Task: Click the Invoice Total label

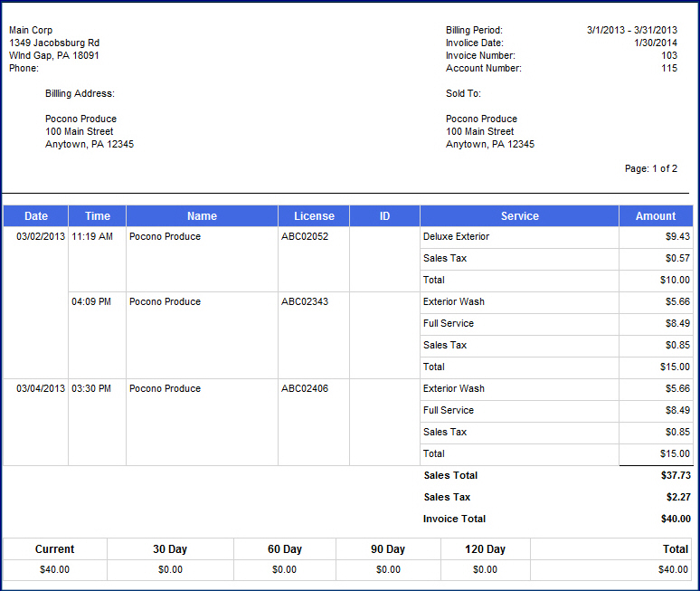Action: pos(454,519)
